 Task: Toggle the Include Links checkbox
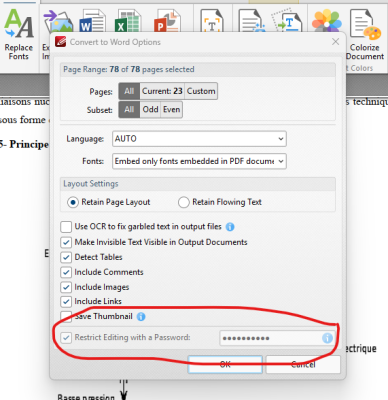point(66,302)
